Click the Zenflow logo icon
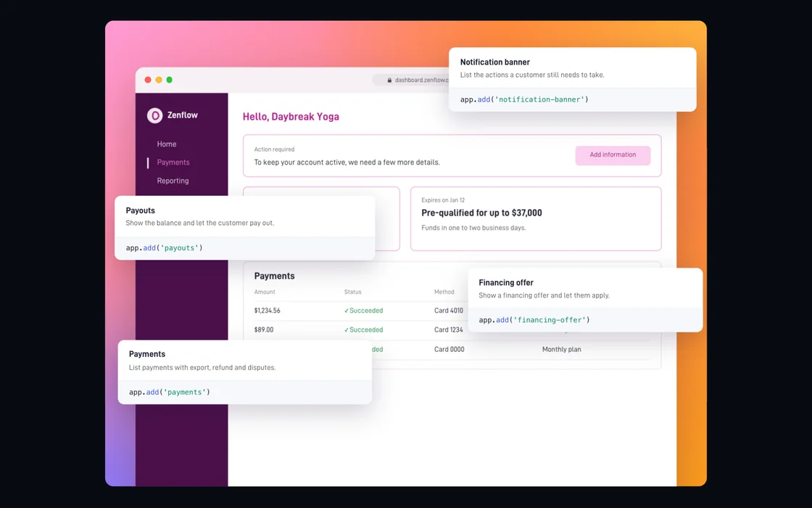Screen dimensions: 812x508 coord(154,115)
